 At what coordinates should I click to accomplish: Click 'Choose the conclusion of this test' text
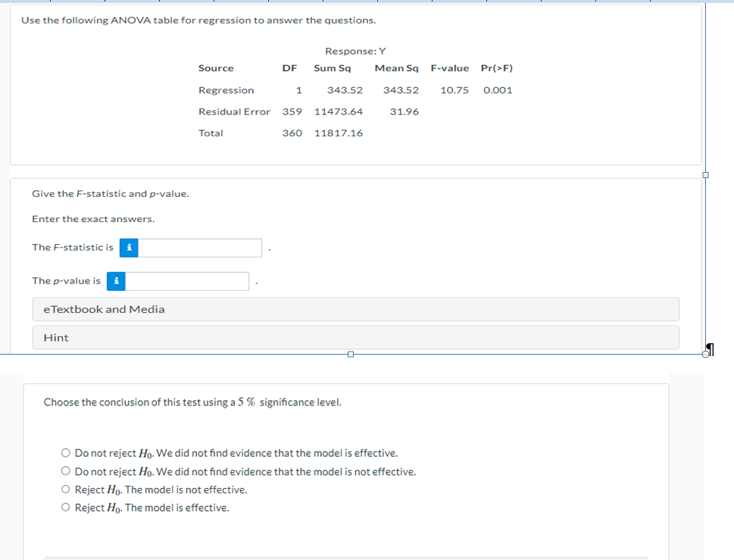(192, 402)
